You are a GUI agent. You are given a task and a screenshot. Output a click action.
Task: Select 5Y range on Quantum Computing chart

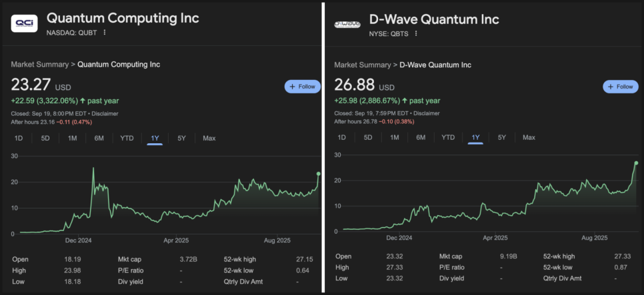point(181,139)
